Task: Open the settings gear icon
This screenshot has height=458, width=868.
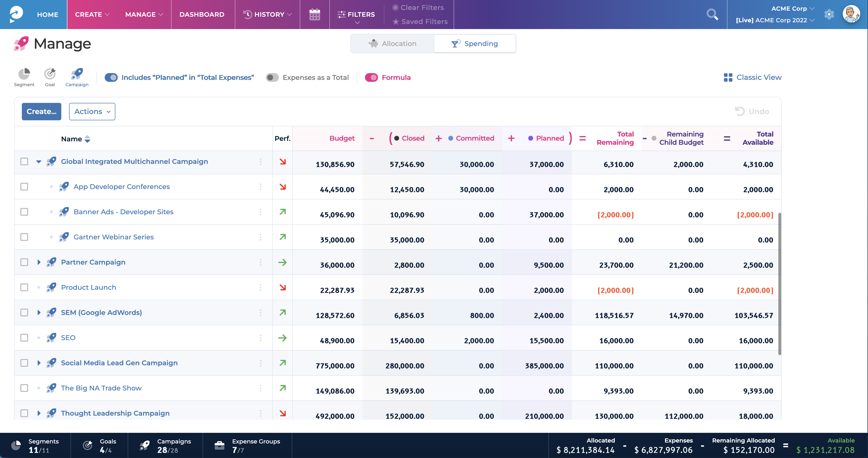Action: coord(829,15)
